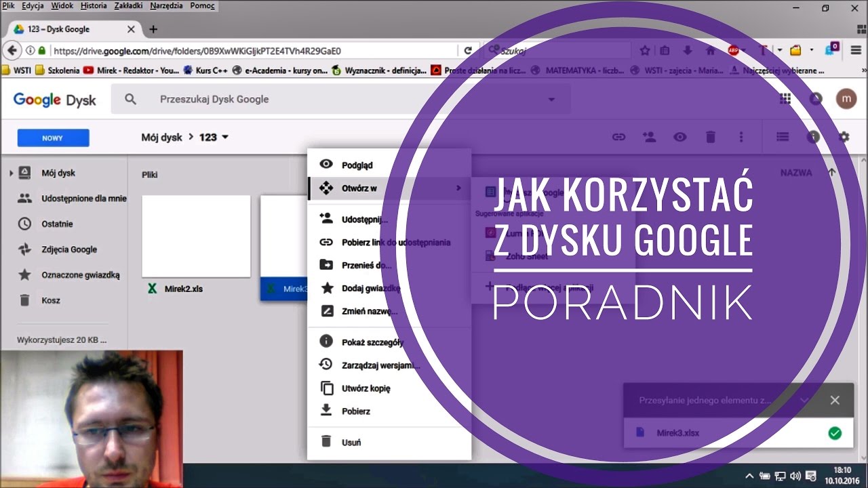Viewport: 868px width, 488px height.
Task: Select the Mirek3 file thumbnail
Action: (284, 247)
